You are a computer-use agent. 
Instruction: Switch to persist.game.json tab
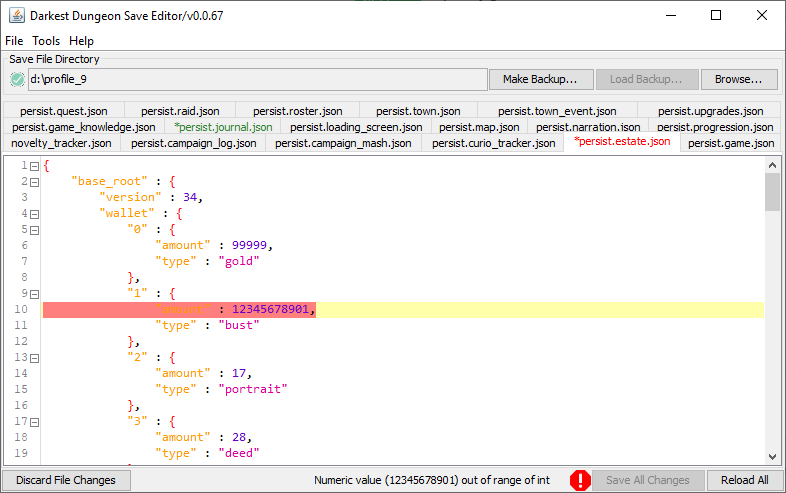tap(731, 143)
